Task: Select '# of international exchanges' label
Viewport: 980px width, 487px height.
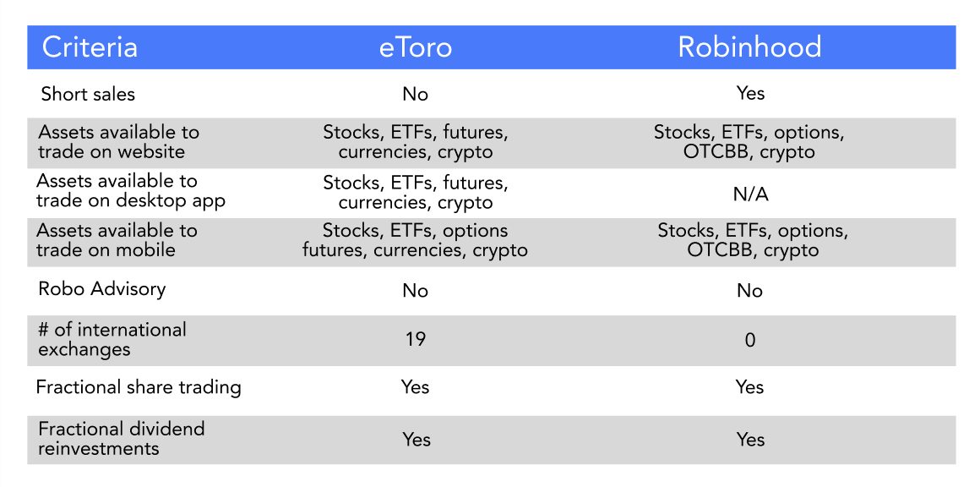Action: click(112, 339)
